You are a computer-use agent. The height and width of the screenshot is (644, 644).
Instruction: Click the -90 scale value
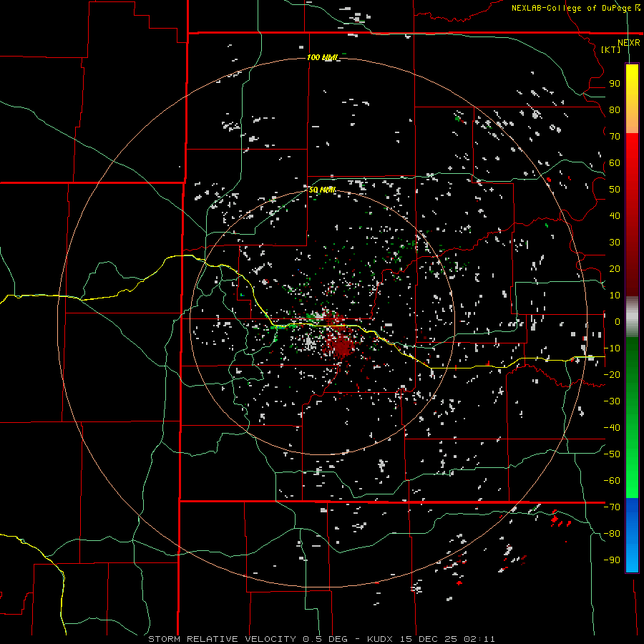[612, 560]
